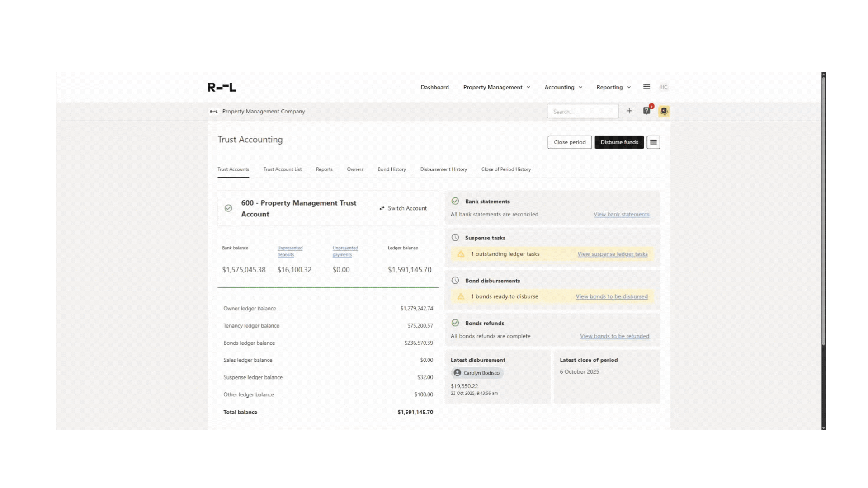The image size is (868, 488).
Task: Click the Bond disbursements warning triangle icon
Action: coord(461,296)
